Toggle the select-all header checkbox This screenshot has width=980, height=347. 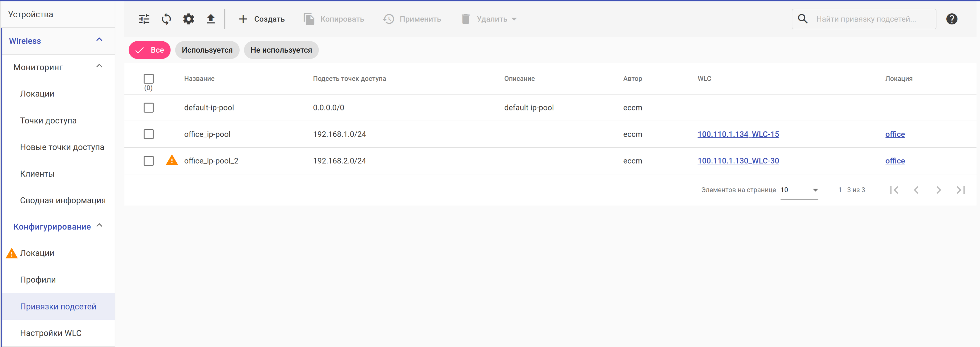click(149, 79)
